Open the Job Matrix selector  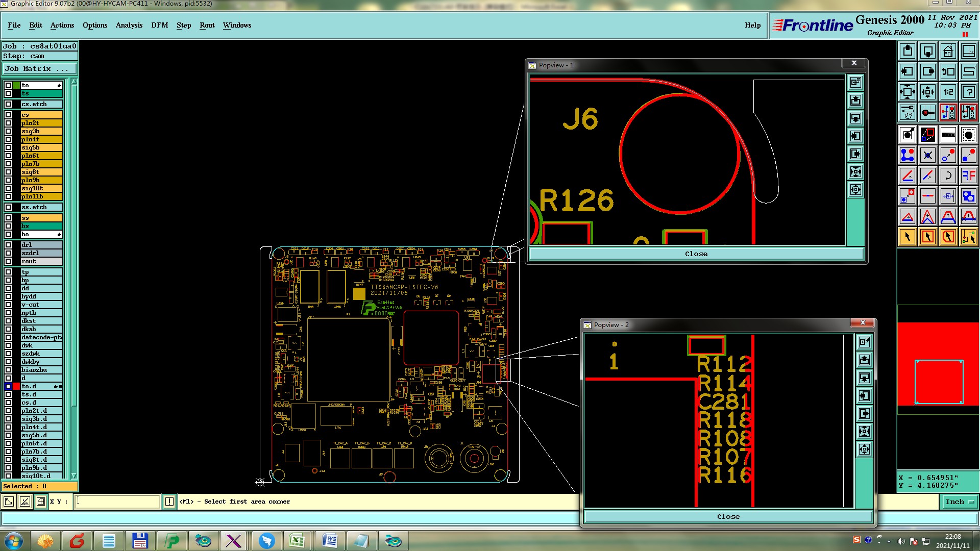click(x=40, y=68)
